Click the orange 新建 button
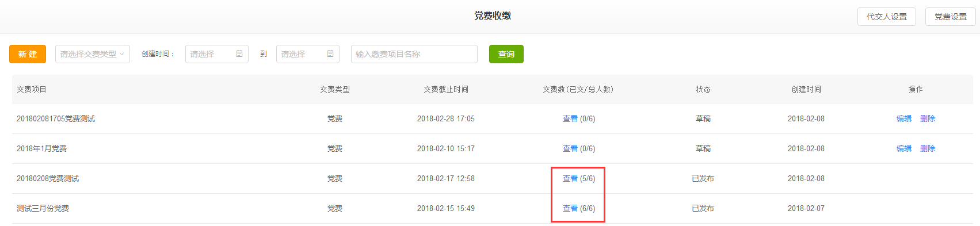Image resolution: width=980 pixels, height=226 pixels. (x=28, y=54)
